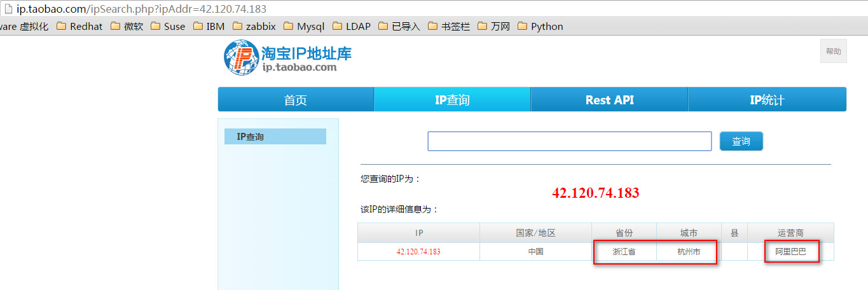The width and height of the screenshot is (868, 290).
Task: Open the zabbix bookmark folder
Action: 254,27
